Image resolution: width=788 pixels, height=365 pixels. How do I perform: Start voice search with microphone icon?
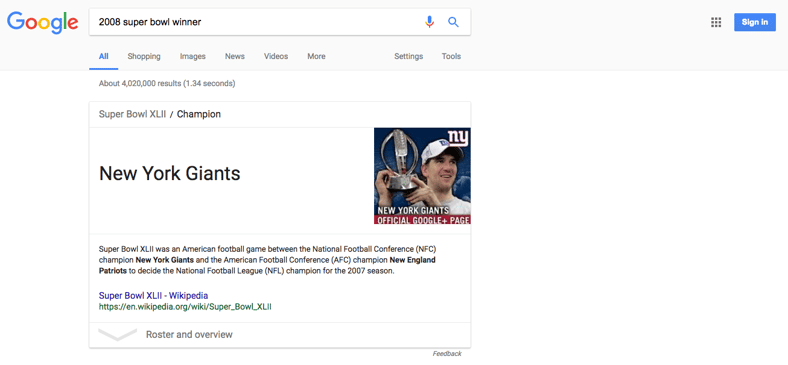tap(429, 22)
